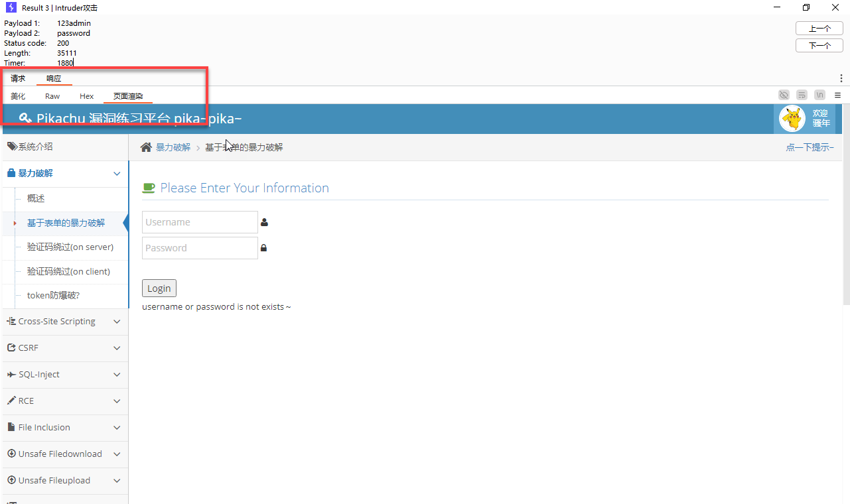Click the Burp lightning icon in the title bar

tap(11, 7)
